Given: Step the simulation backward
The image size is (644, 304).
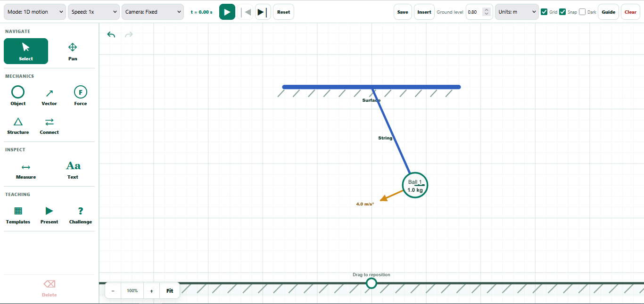Looking at the screenshot, I should coord(245,12).
